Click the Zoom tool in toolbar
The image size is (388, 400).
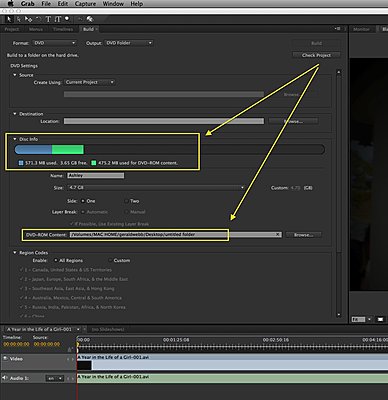click(x=67, y=19)
